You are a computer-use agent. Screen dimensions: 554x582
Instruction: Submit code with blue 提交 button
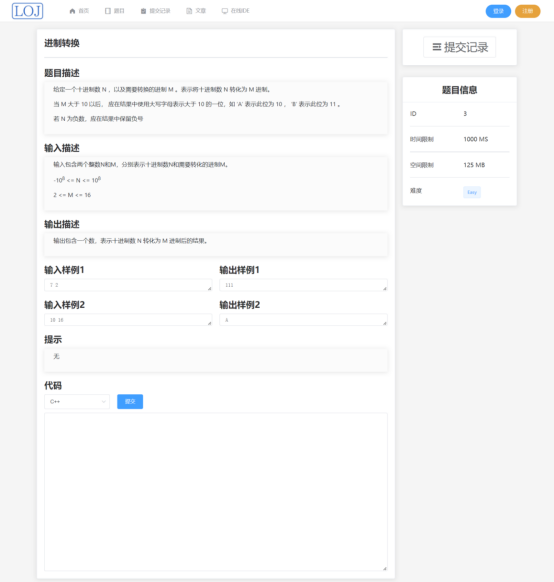coord(130,402)
